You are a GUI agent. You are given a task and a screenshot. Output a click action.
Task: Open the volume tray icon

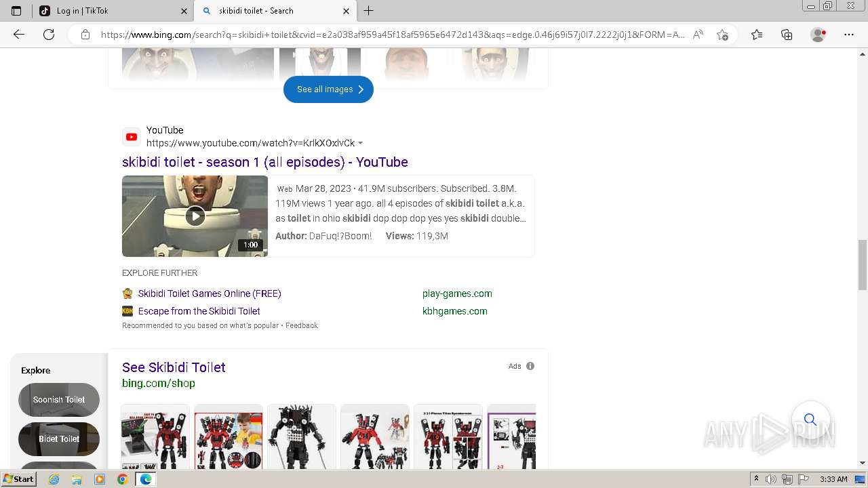771,479
